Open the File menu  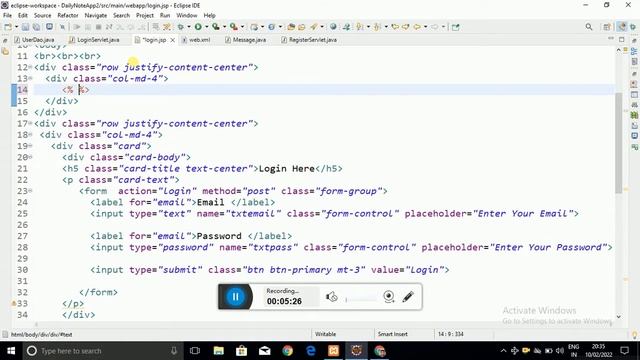coord(7,15)
